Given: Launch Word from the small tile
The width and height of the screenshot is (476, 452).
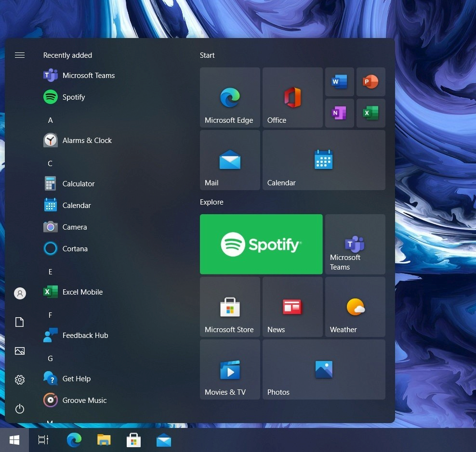Looking at the screenshot, I should (340, 82).
